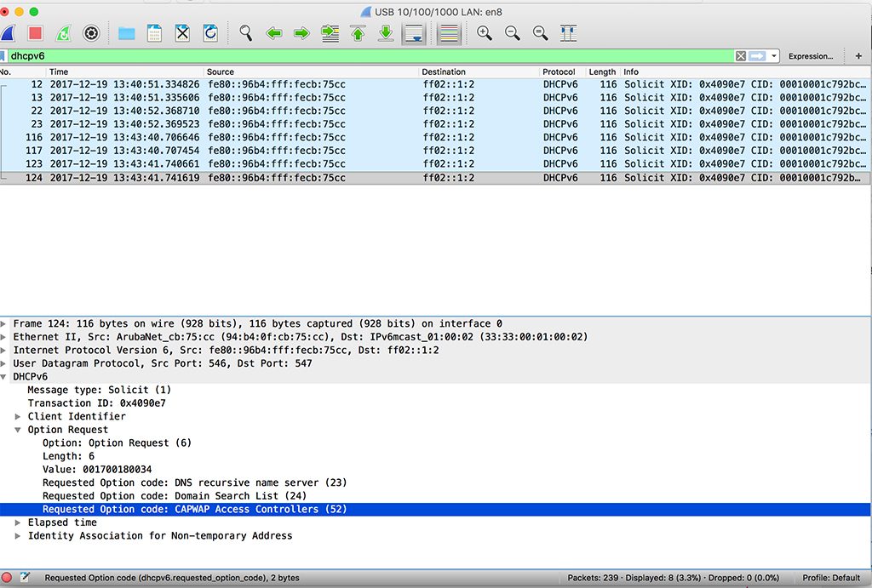Stop the running capture
The image size is (872, 588).
36,33
